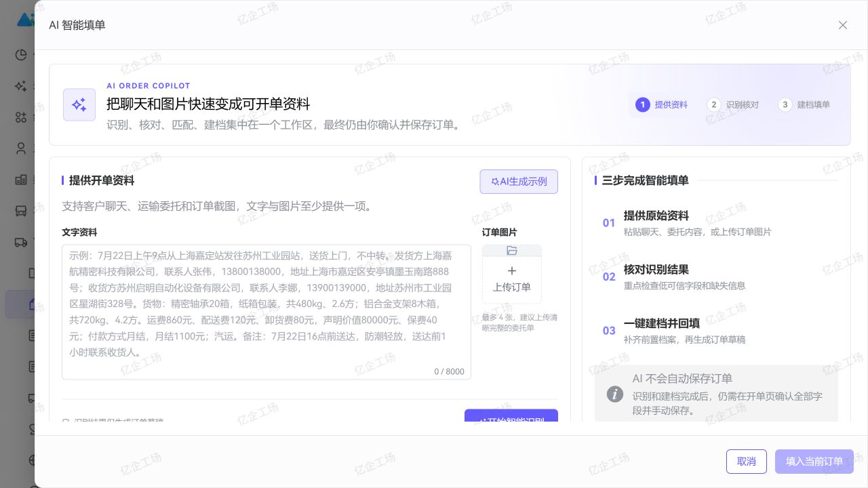Viewport: 868px width, 488px height.
Task: Click the user icon in sidebar
Action: [x=21, y=148]
